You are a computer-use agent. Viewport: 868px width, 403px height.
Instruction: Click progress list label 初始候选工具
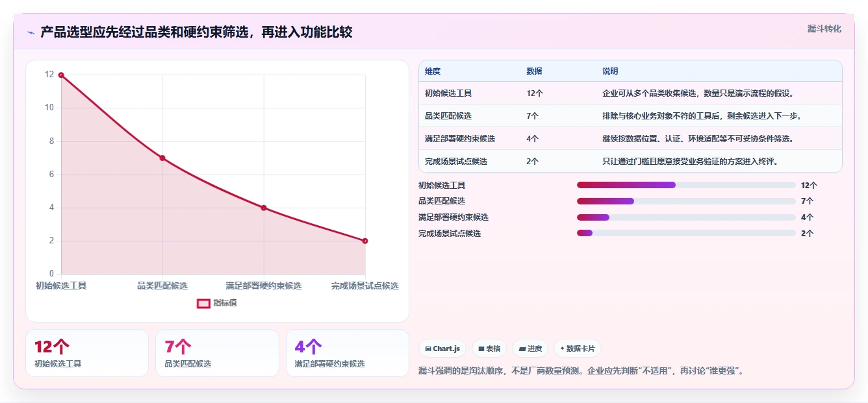click(x=442, y=185)
